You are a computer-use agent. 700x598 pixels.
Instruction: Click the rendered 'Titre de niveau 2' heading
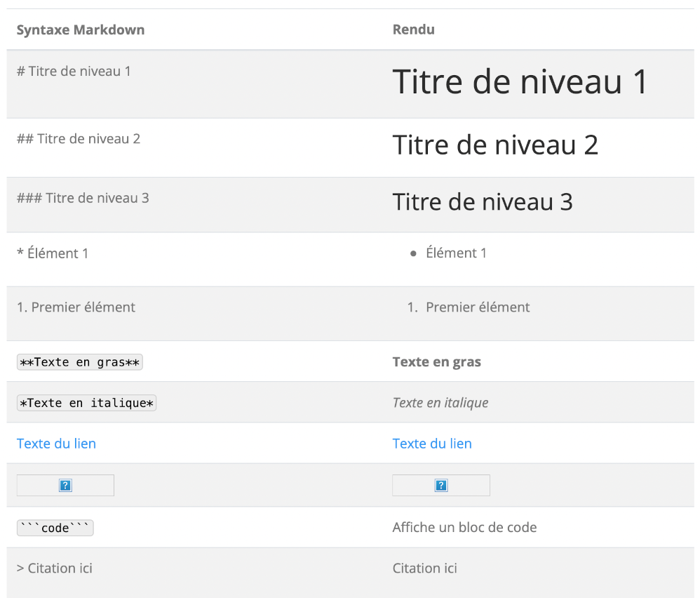tap(495, 145)
